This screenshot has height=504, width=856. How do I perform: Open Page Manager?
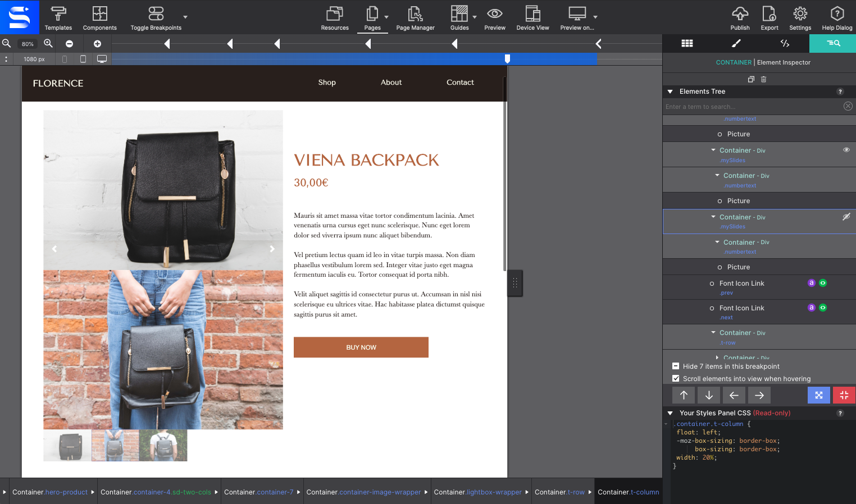415,18
